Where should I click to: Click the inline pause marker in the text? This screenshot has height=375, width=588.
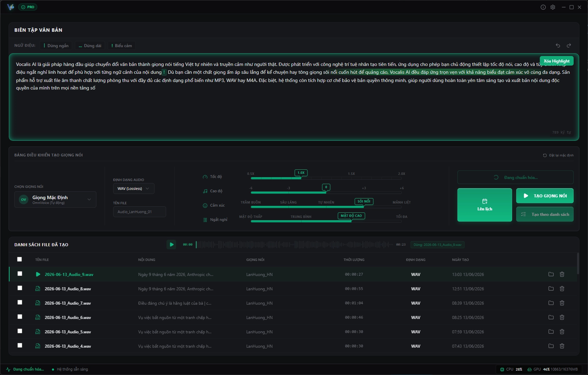(164, 72)
